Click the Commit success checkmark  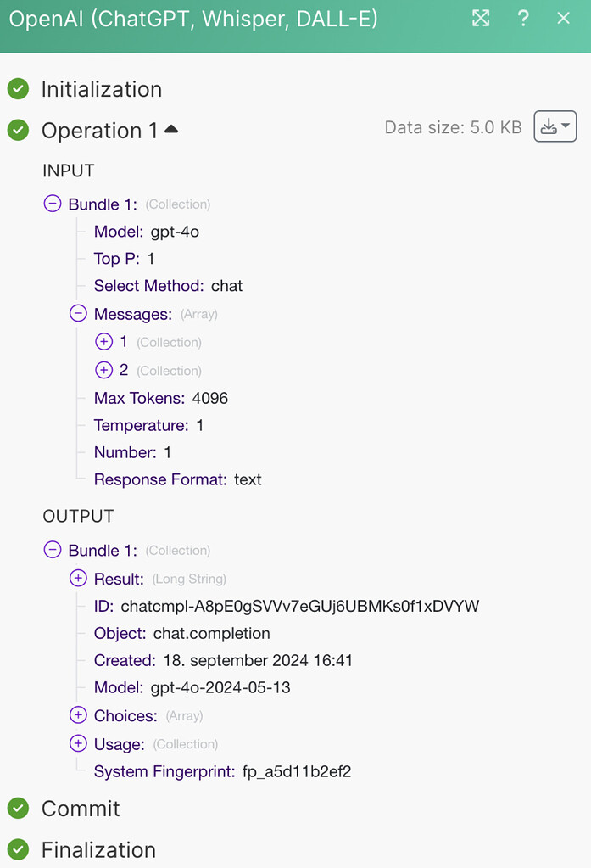coord(18,809)
